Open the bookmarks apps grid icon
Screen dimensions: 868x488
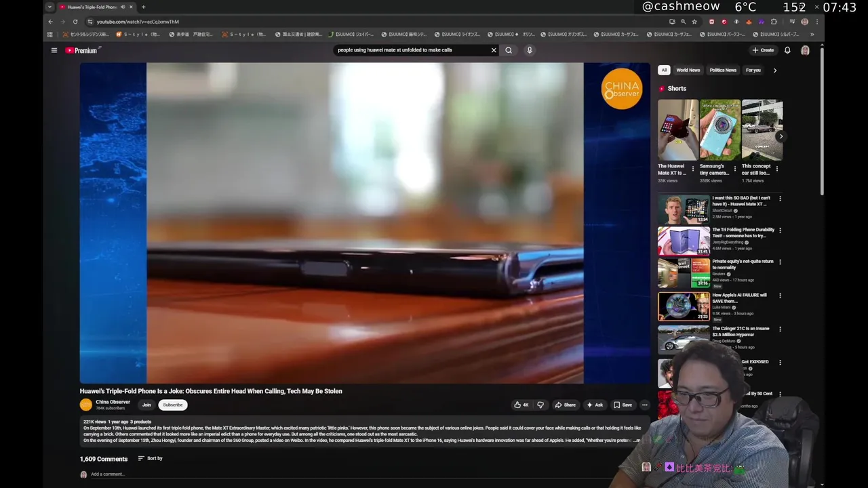pyautogui.click(x=50, y=35)
